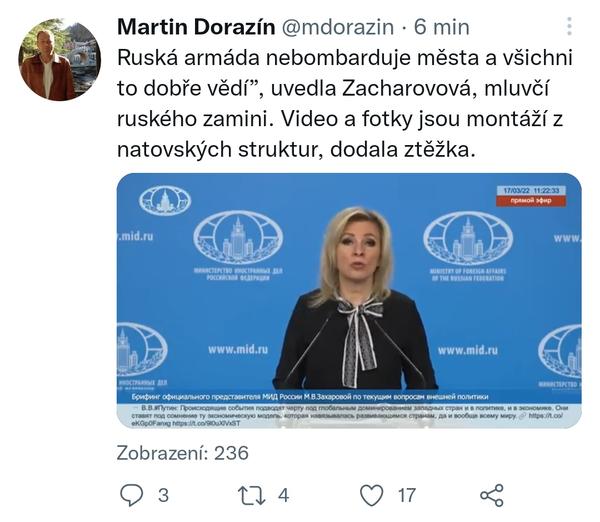This screenshot has width=600, height=522.
Task: Click the Russian briefing caption bar in video
Action: pyautogui.click(x=349, y=397)
